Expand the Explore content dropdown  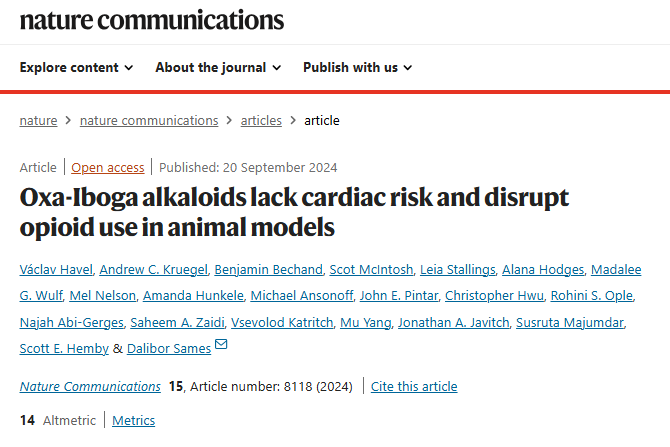[76, 68]
